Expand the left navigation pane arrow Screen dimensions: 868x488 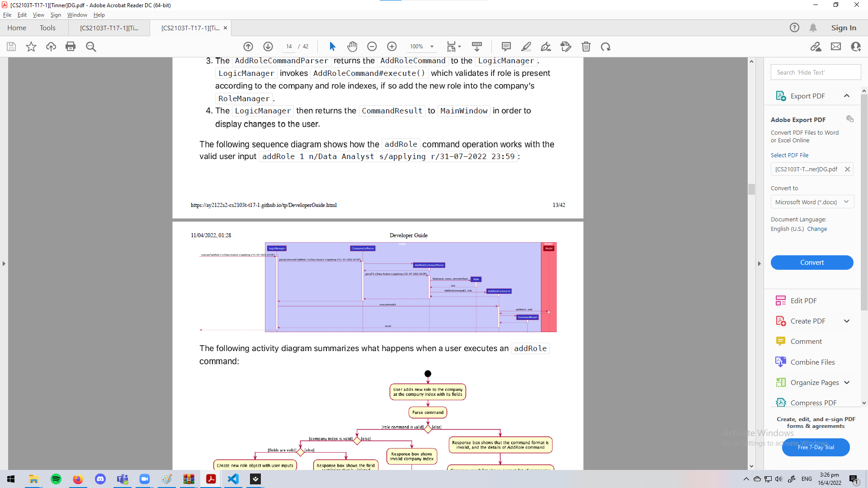(x=4, y=263)
